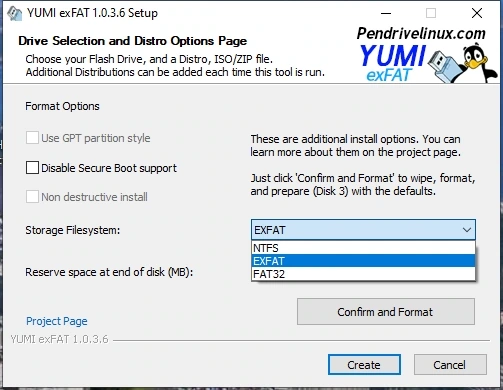Click the 'Storage Filesystem:' label

coord(73,230)
